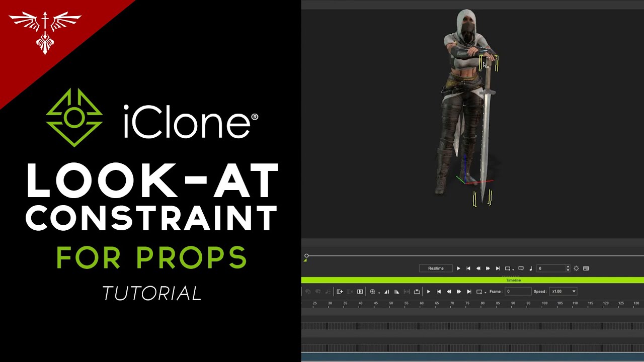Image resolution: width=644 pixels, height=362 pixels.
Task: Click the undo icon in timeline toolbar
Action: click(308, 292)
